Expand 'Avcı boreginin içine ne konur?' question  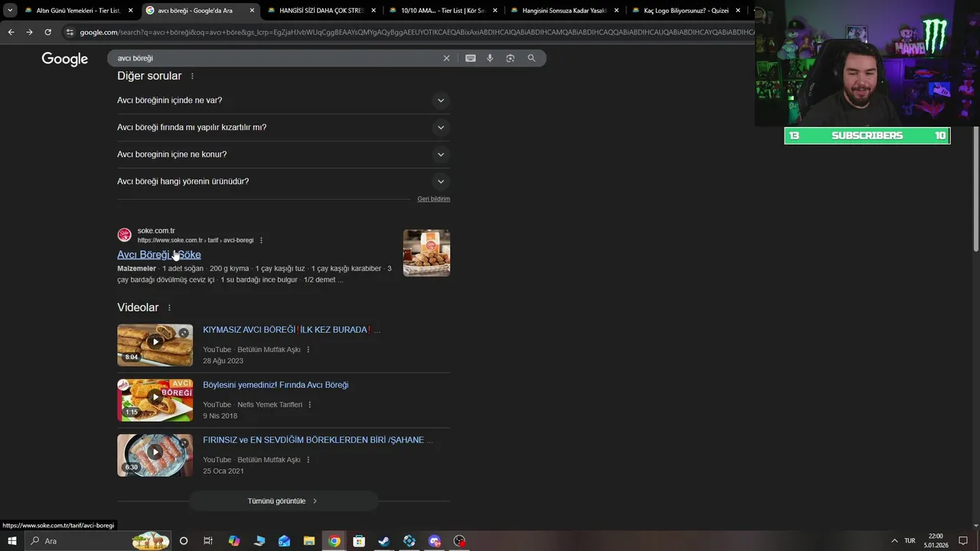tap(283, 155)
